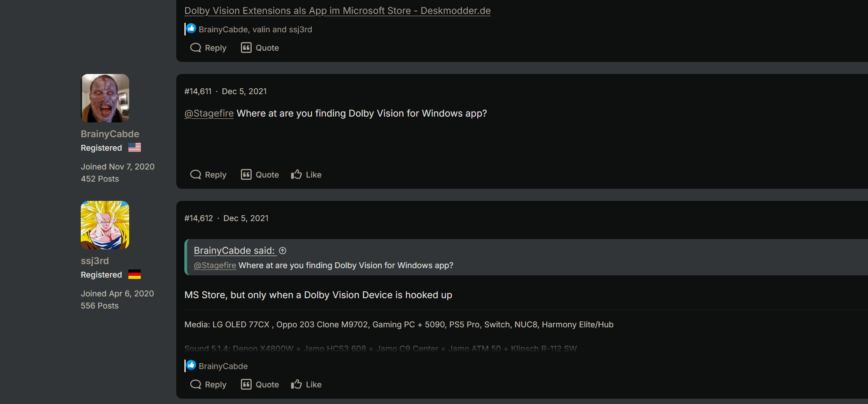Open post permalink #14,612
The width and height of the screenshot is (868, 404).
pos(199,218)
